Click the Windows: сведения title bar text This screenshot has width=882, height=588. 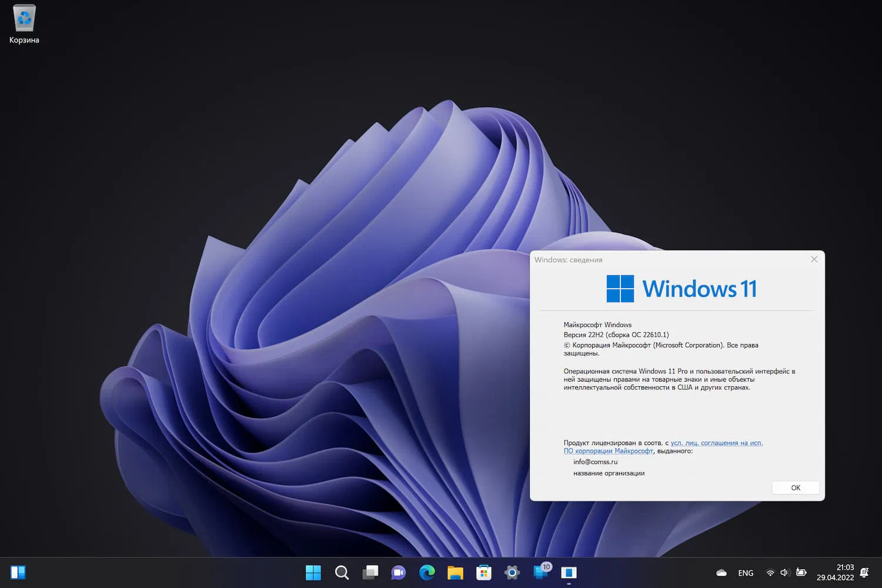click(x=568, y=260)
